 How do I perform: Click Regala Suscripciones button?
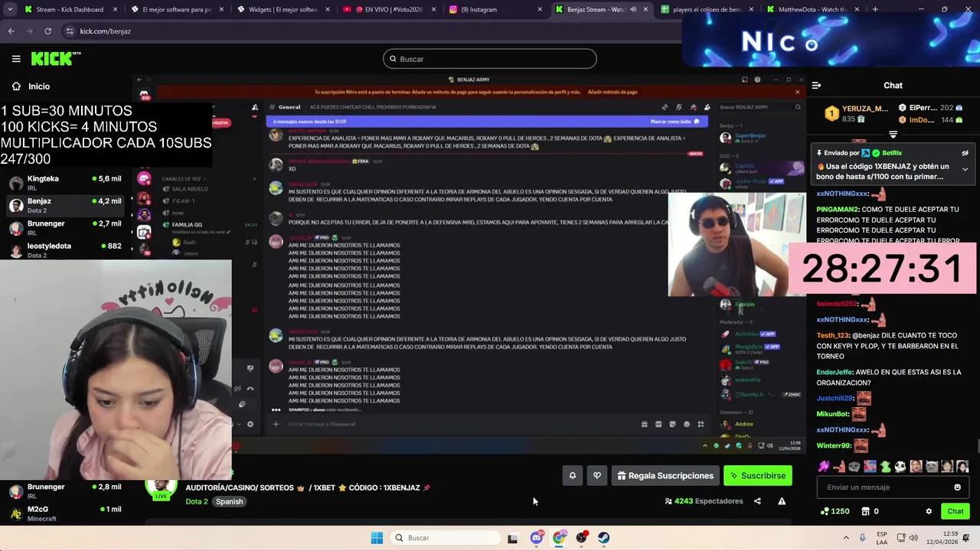(665, 476)
